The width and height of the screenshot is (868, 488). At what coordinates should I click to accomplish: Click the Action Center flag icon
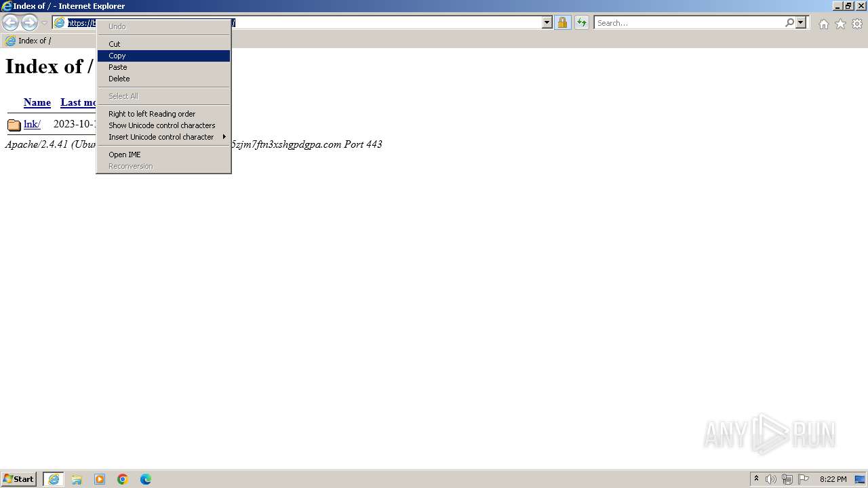tap(804, 479)
